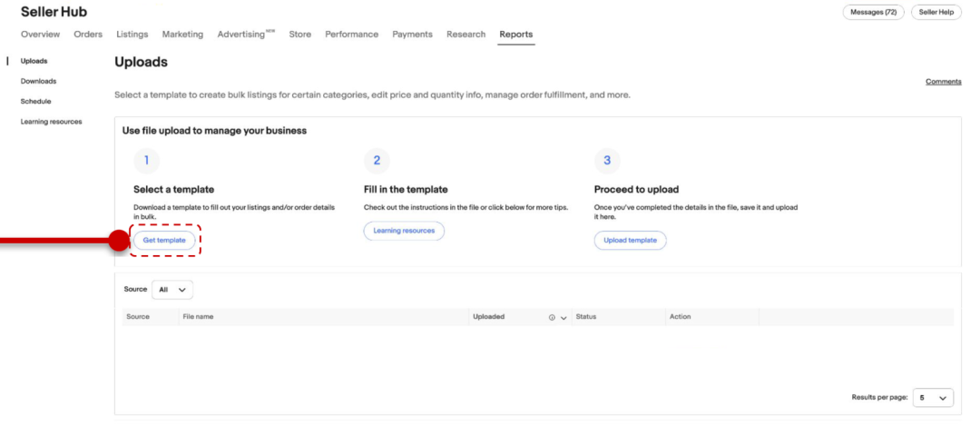Viewport: 980px width, 426px height.
Task: Open Learning resources in the sidebar
Action: click(x=51, y=122)
